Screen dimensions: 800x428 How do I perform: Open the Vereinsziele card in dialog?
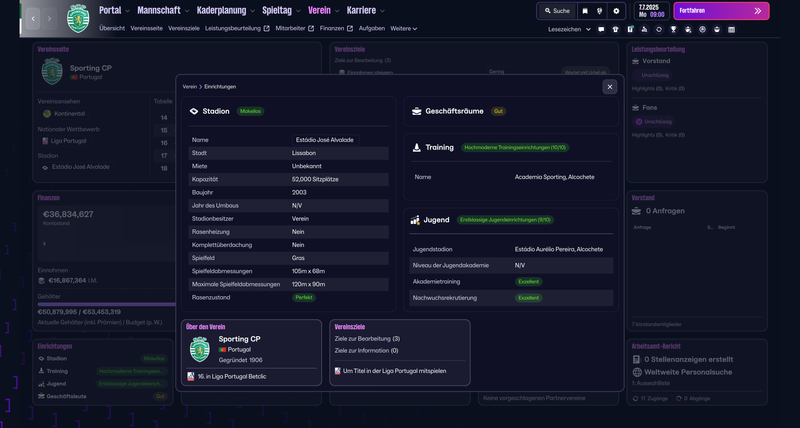click(x=400, y=353)
